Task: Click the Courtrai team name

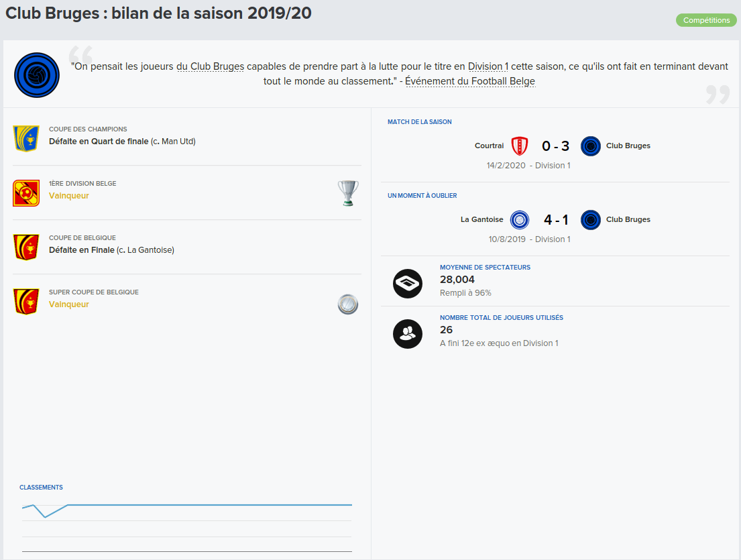Action: [x=489, y=146]
